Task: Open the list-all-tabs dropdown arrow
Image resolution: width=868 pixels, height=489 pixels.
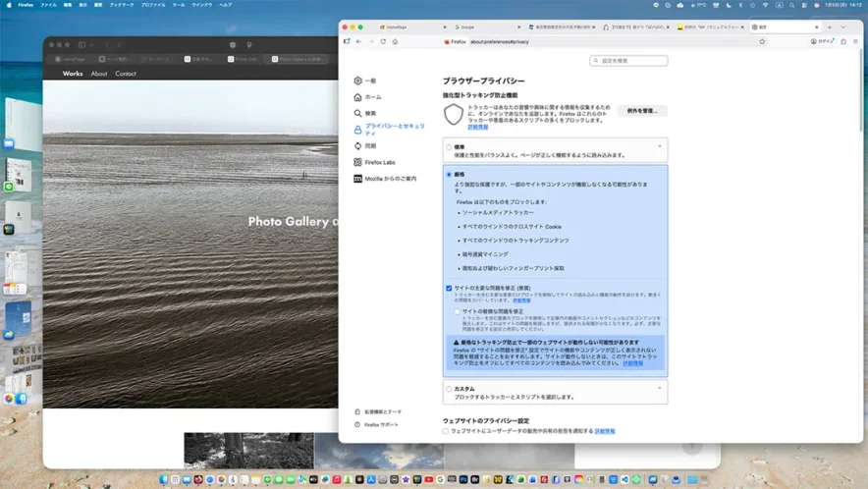Action: pyautogui.click(x=856, y=27)
